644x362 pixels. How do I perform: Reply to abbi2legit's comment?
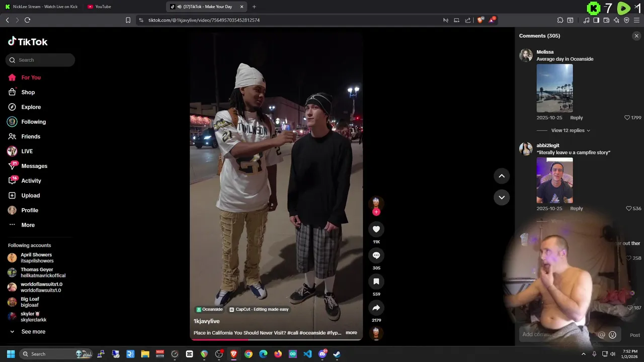coord(577,208)
